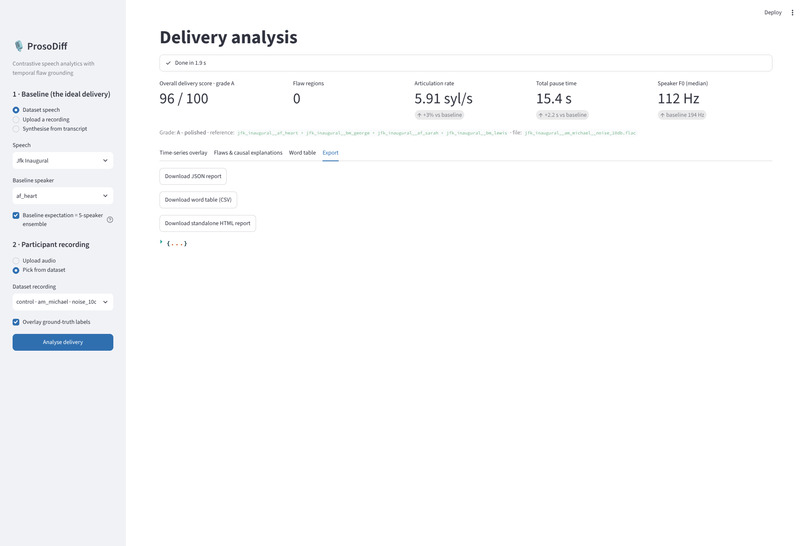Viewport: 806px width, 546px height.
Task: Click the Analyse delivery button
Action: pos(63,342)
